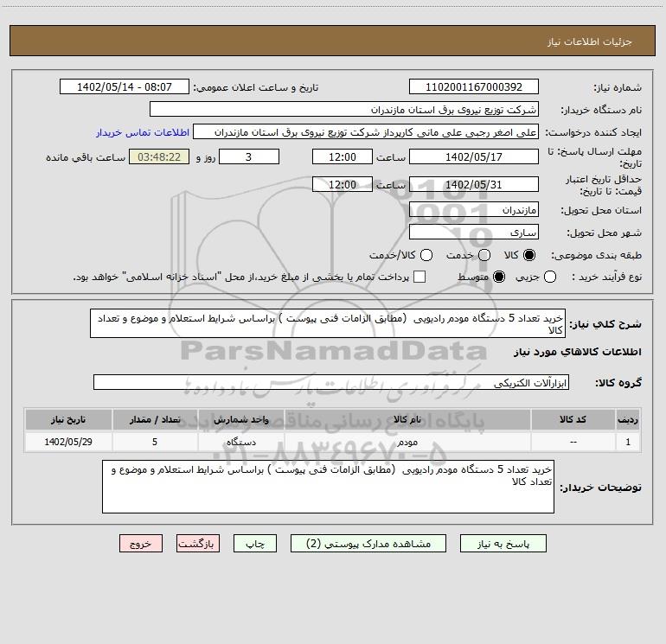Click the مودم item name cell
Viewport: 666px width, 644px height.
[407, 442]
